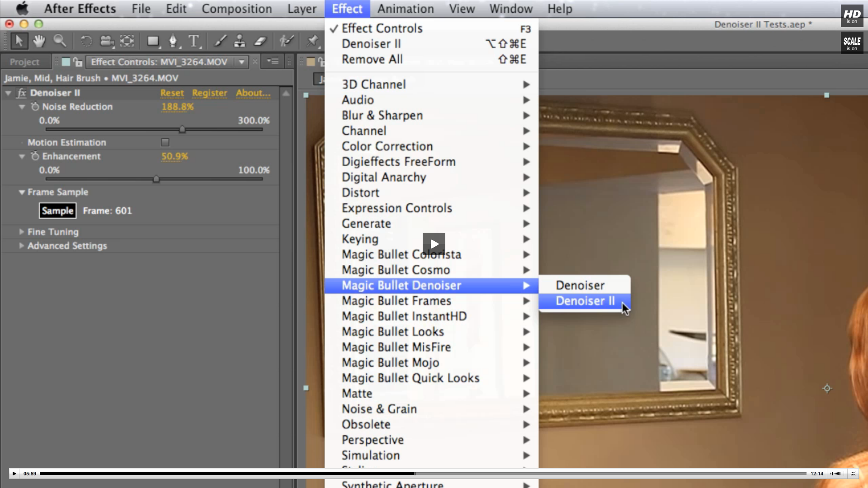Collapse the Denoiser II effect
Screen dimensions: 868x488
point(8,93)
